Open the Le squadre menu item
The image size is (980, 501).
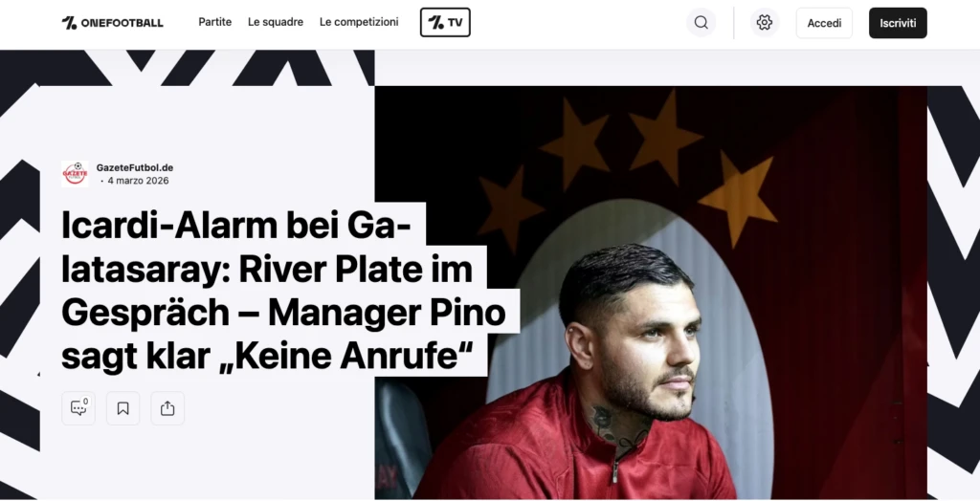[x=276, y=22]
